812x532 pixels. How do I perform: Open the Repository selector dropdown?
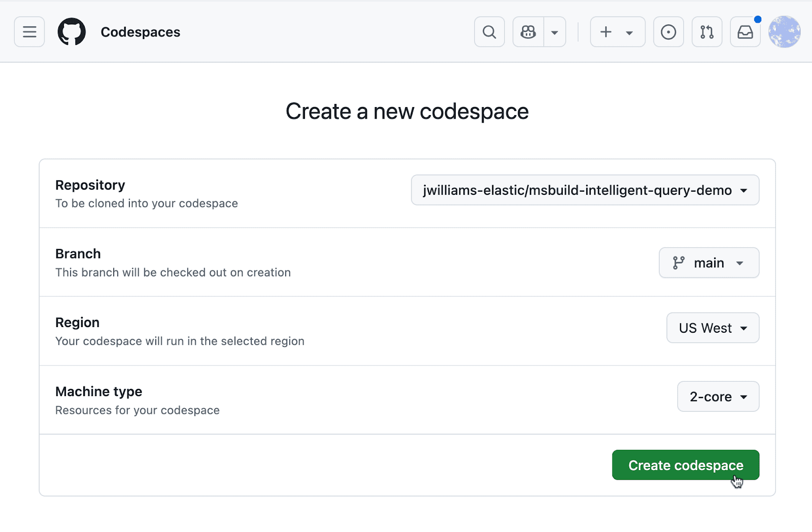pyautogui.click(x=585, y=190)
